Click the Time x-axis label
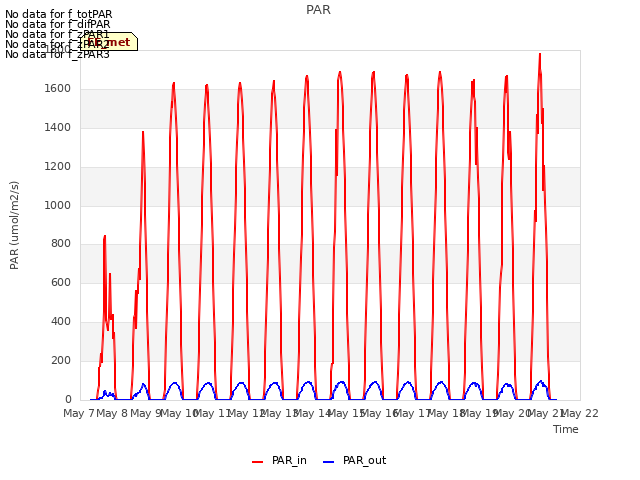 (566, 429)
